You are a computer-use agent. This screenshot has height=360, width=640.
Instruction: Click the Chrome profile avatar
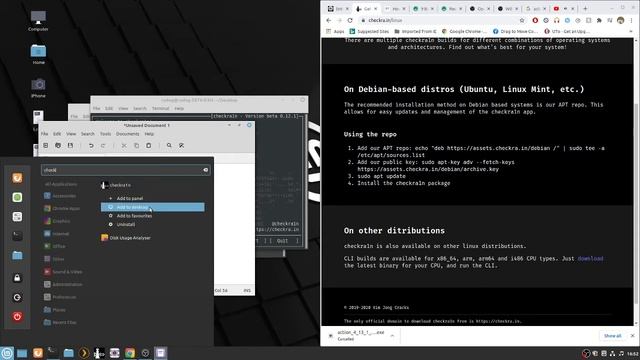click(x=620, y=20)
